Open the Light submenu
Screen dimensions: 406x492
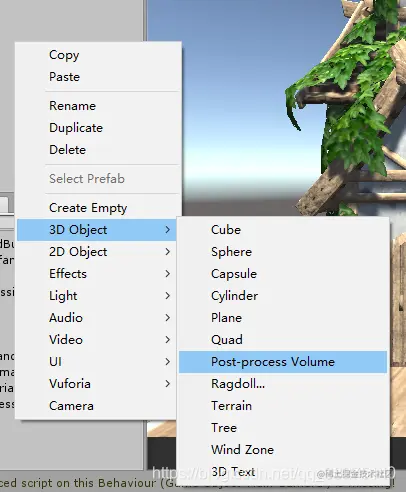pos(97,296)
